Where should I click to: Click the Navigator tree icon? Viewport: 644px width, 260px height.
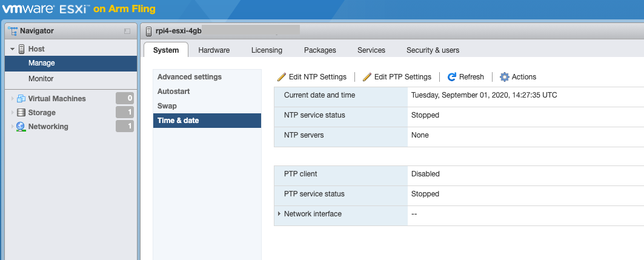pyautogui.click(x=13, y=31)
